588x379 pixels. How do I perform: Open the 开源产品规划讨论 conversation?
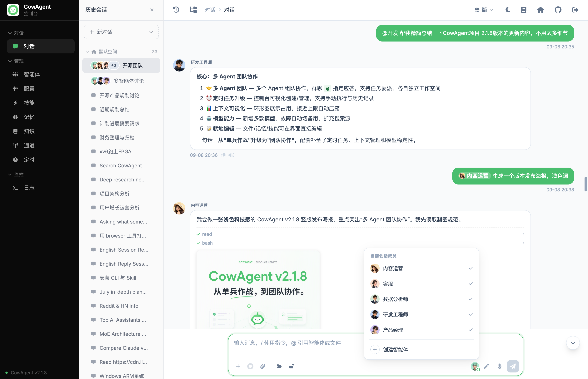121,96
